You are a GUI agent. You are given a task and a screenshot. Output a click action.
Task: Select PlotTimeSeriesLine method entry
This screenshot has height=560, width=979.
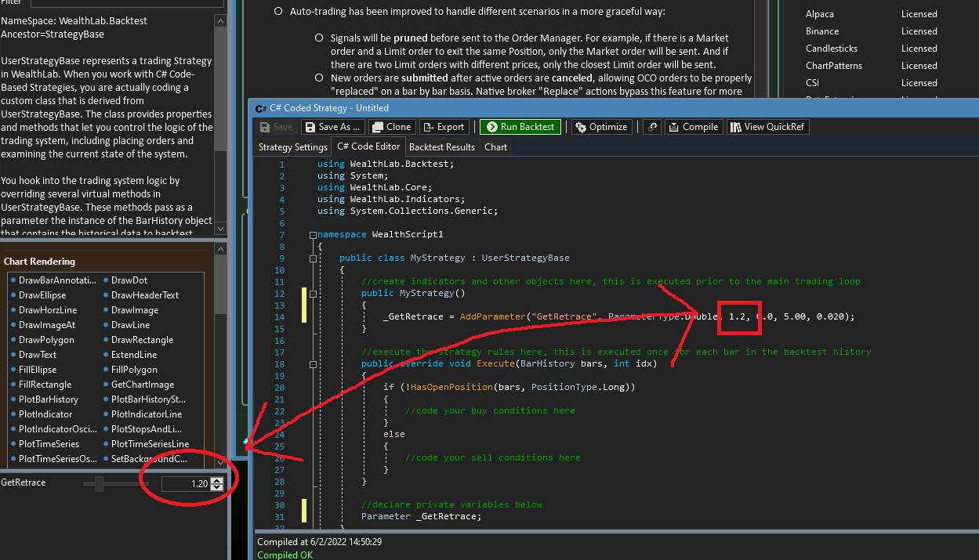click(x=150, y=444)
